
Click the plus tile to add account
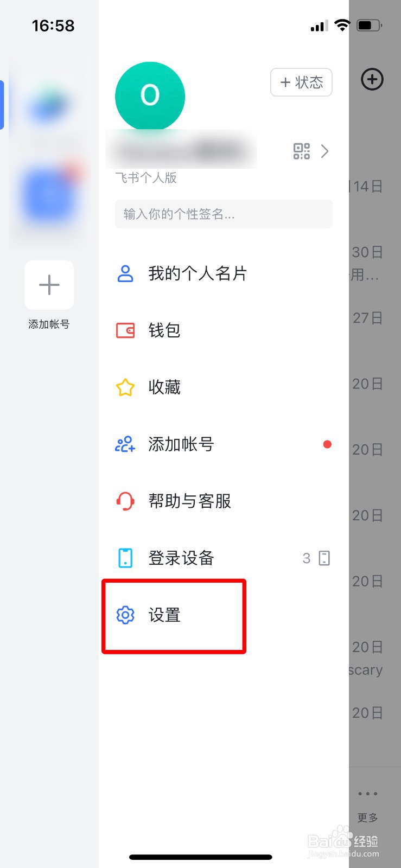(49, 285)
